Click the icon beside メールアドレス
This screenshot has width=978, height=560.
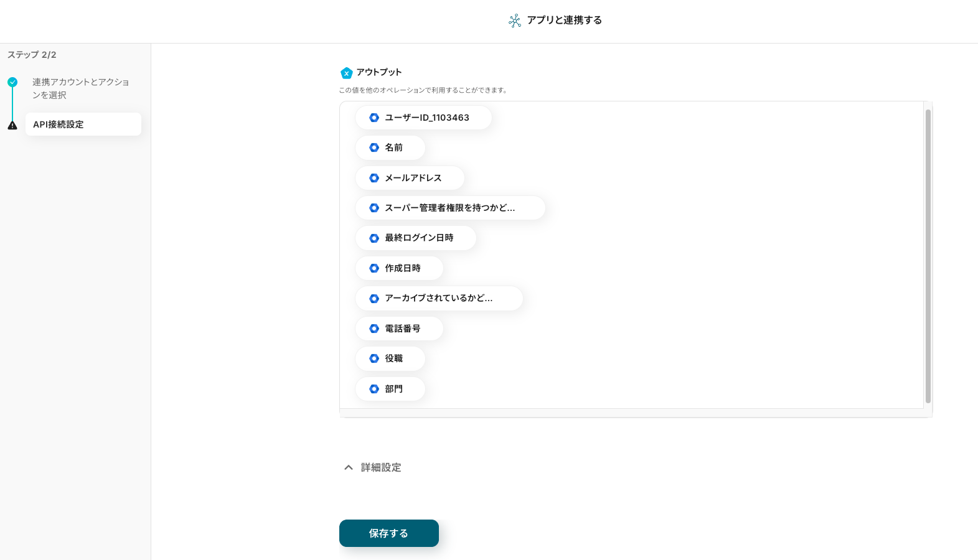click(374, 178)
